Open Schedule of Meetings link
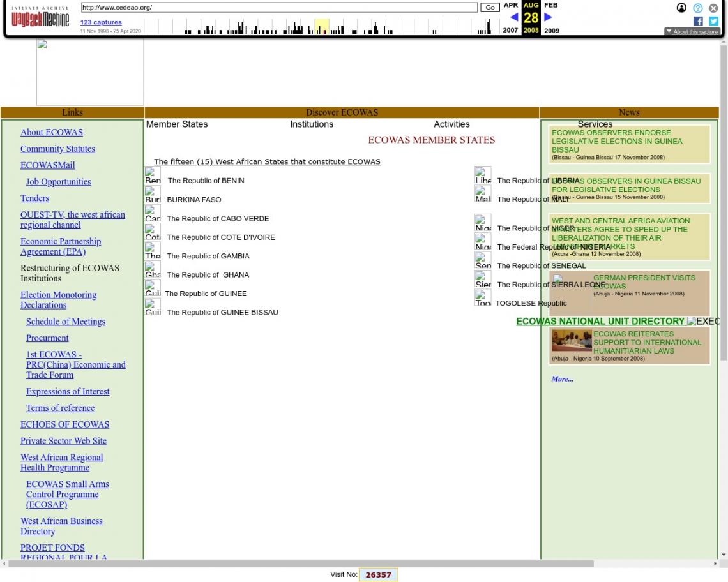The width and height of the screenshot is (728, 582). coord(66,322)
